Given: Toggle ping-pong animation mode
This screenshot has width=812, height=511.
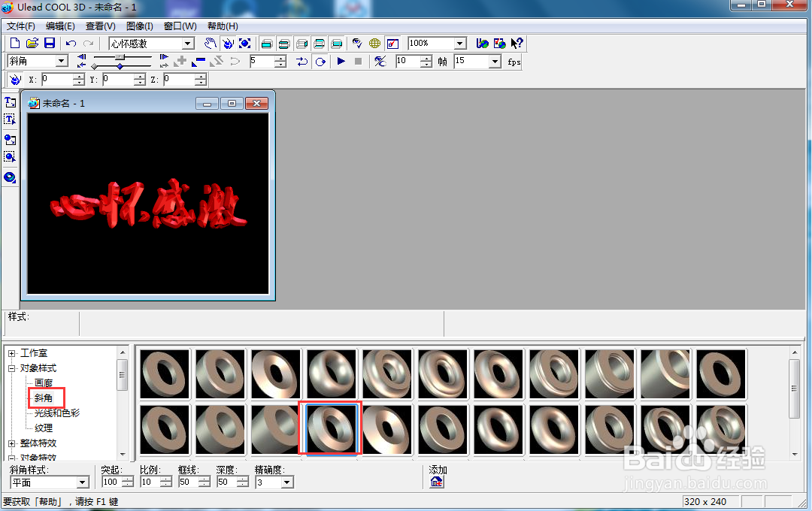Looking at the screenshot, I should (x=302, y=62).
